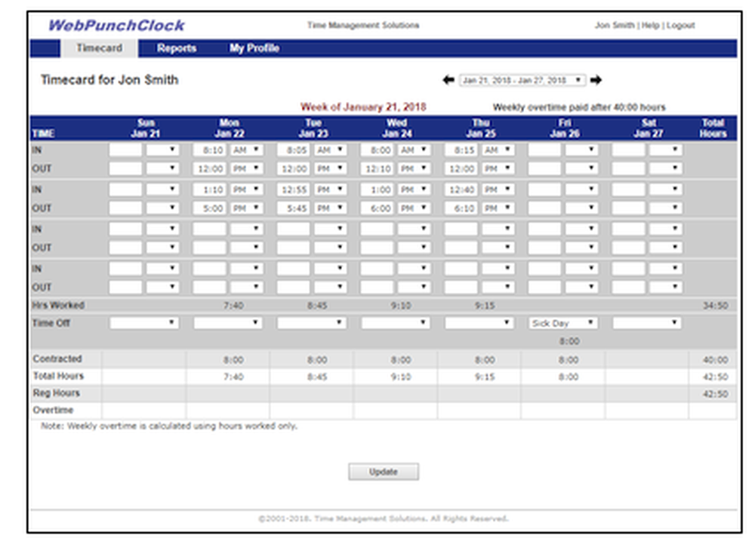Click Tuesday first IN time field 8:05
755x560 pixels.
tap(293, 150)
